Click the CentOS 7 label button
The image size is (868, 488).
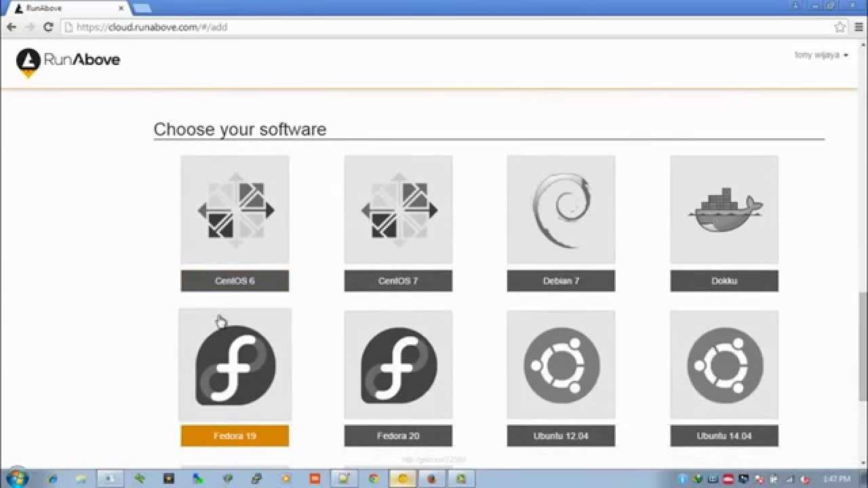[398, 281]
